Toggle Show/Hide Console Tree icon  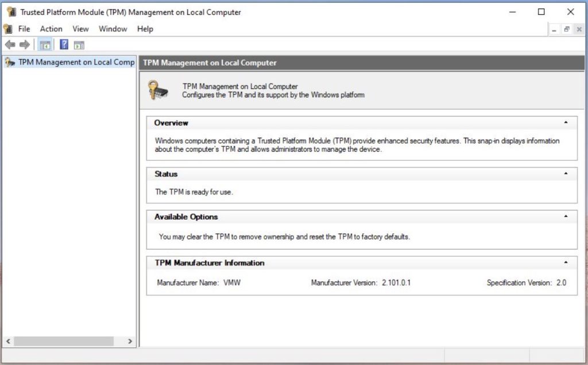coord(45,45)
